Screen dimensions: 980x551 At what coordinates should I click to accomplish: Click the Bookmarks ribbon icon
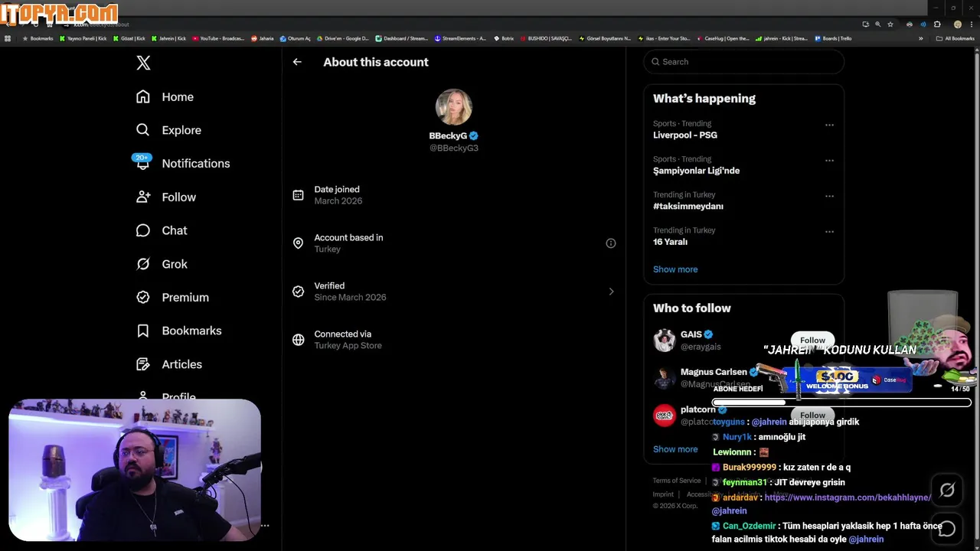[x=143, y=331]
